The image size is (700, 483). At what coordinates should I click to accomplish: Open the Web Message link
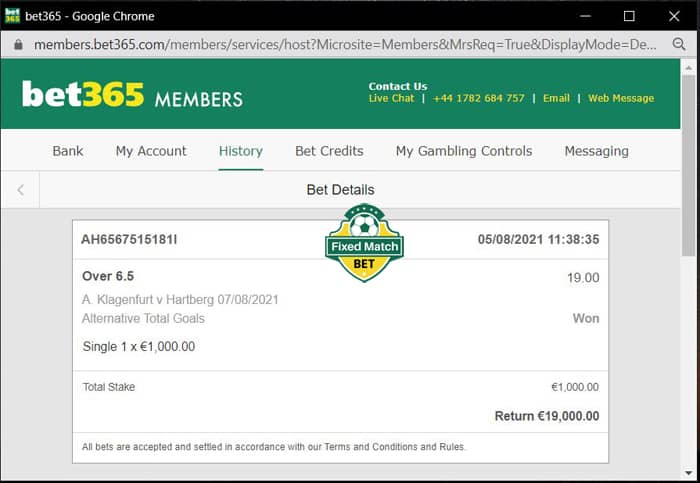click(621, 98)
